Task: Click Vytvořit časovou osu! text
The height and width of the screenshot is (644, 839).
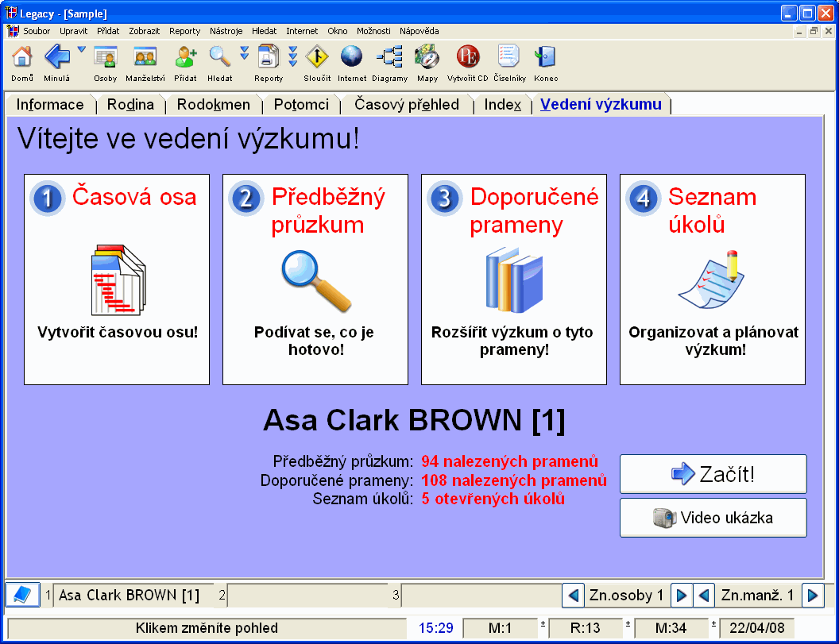Action: [118, 332]
